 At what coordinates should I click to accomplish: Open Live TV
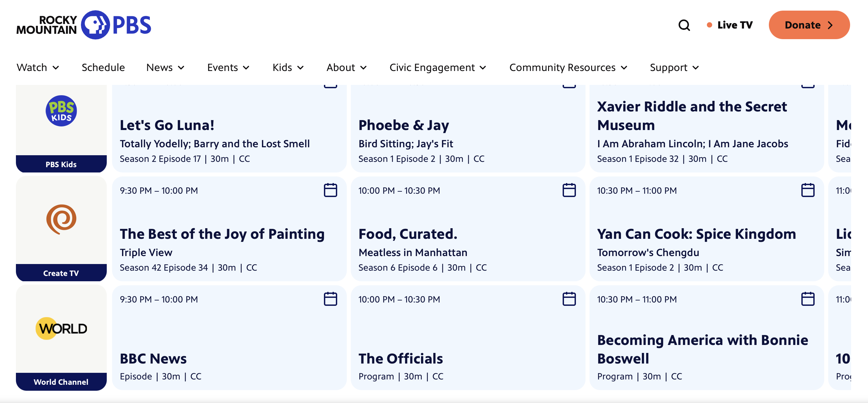pyautogui.click(x=729, y=25)
